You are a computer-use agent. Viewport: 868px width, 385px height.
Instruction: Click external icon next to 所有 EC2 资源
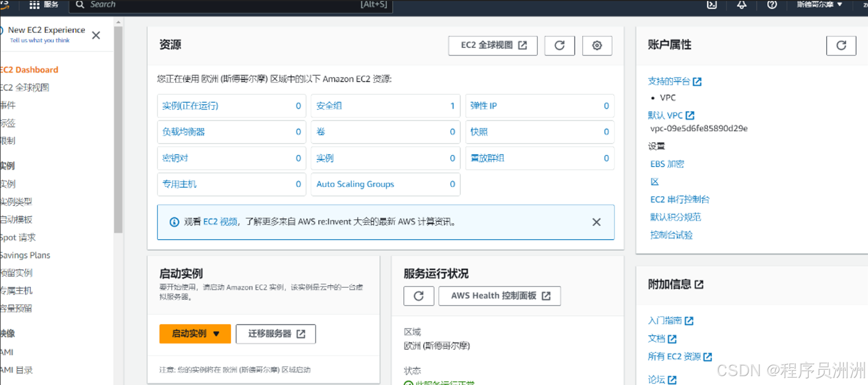coord(708,356)
